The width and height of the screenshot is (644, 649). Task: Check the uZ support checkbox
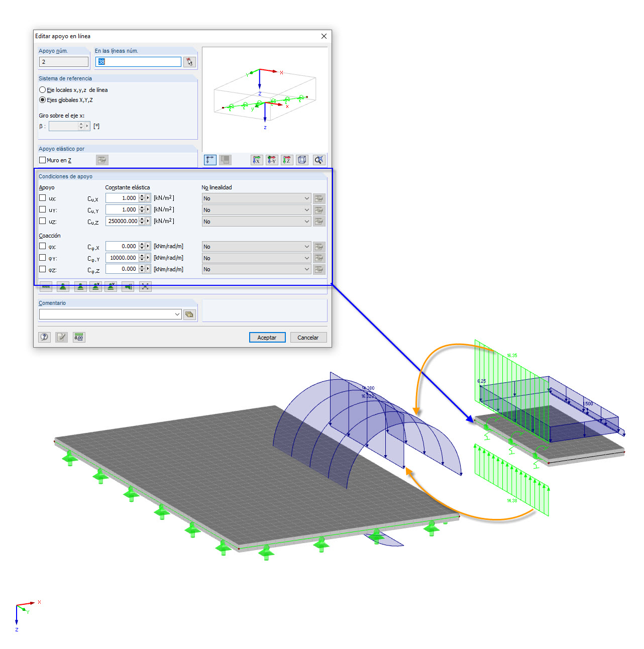[43, 221]
